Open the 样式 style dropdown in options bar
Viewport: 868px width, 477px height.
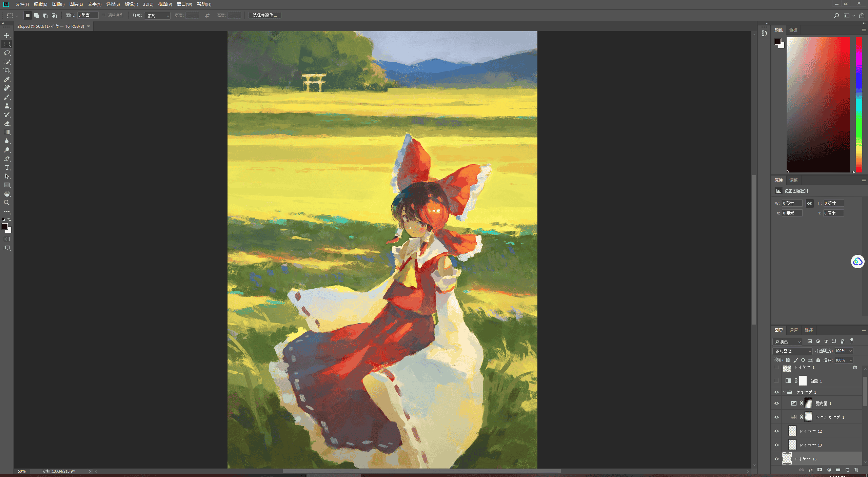coord(157,16)
